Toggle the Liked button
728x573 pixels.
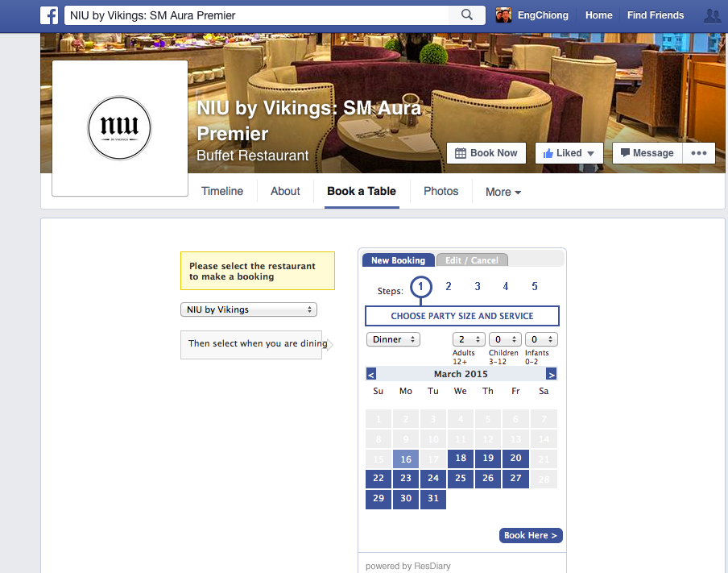pyautogui.click(x=569, y=153)
